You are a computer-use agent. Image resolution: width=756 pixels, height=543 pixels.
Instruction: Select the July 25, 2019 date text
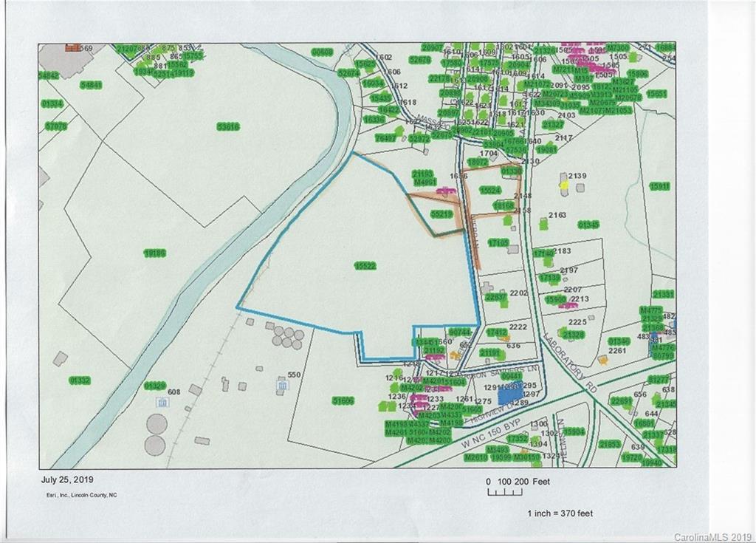point(67,479)
